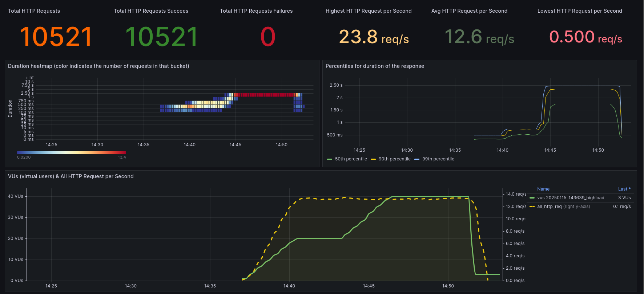Click the 500 ms label on percentiles axis
Image resolution: width=644 pixels, height=294 pixels.
pyautogui.click(x=335, y=135)
